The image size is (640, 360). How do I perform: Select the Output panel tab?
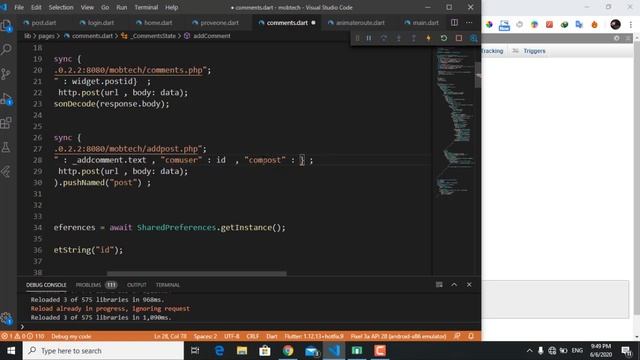(x=136, y=285)
